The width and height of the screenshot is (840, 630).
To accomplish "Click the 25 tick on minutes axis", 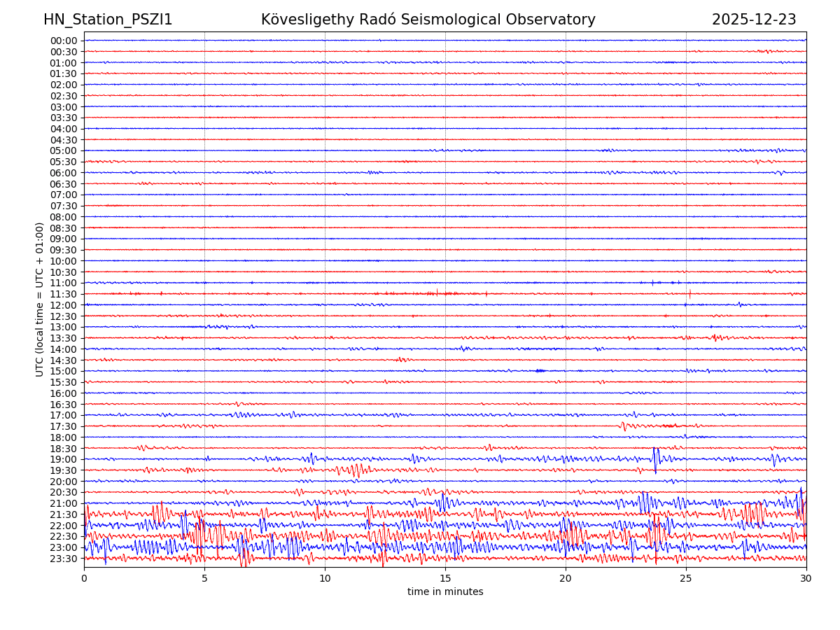I will click(686, 579).
